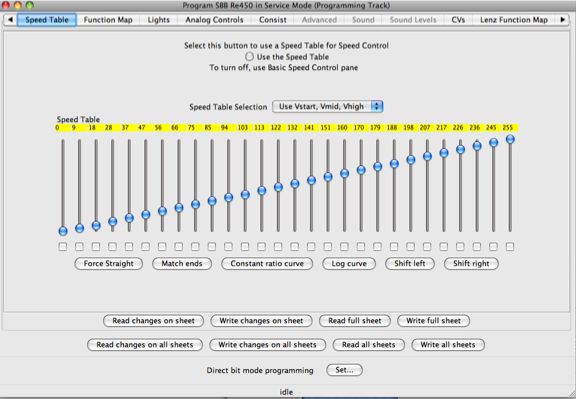This screenshot has width=576, height=399.
Task: Click the slider knob with value 75
Action: (195, 204)
